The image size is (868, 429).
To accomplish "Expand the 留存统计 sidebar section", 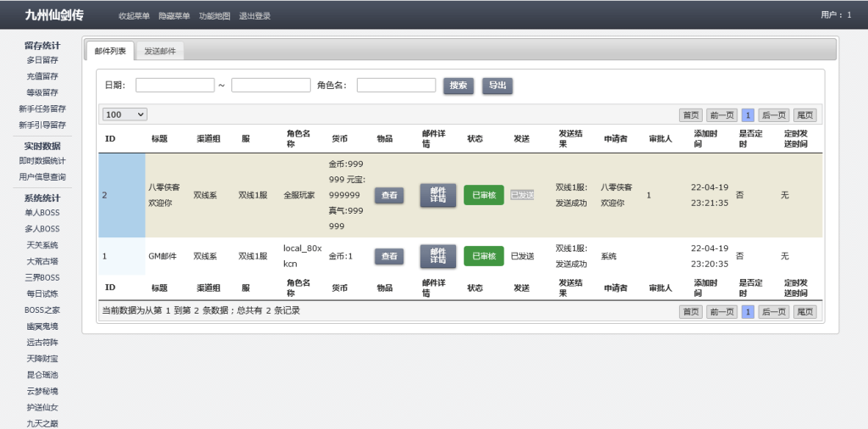I will click(42, 46).
